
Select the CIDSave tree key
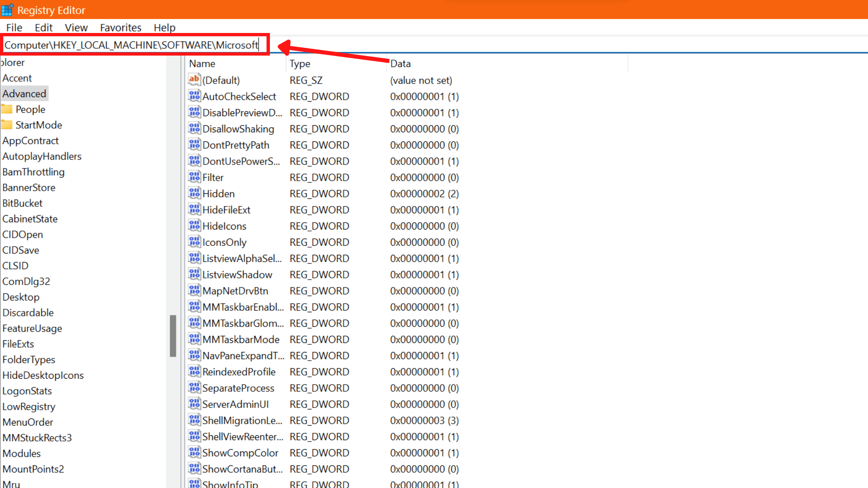pyautogui.click(x=21, y=250)
